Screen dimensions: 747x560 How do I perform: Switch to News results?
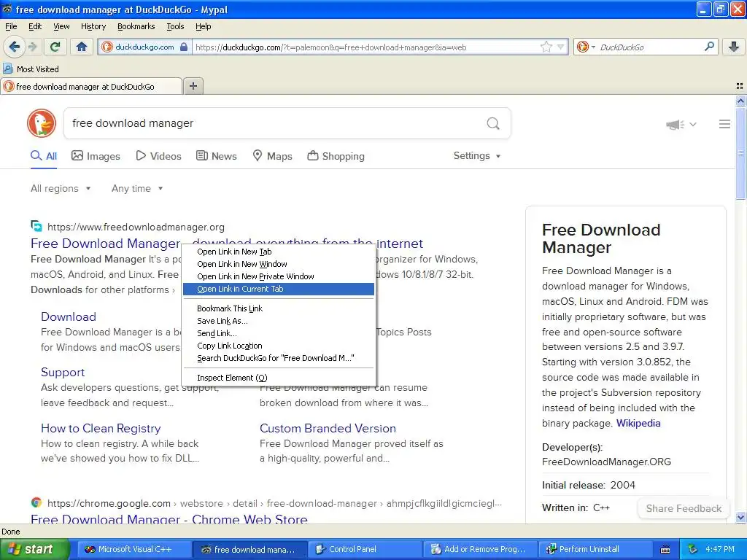pyautogui.click(x=217, y=156)
